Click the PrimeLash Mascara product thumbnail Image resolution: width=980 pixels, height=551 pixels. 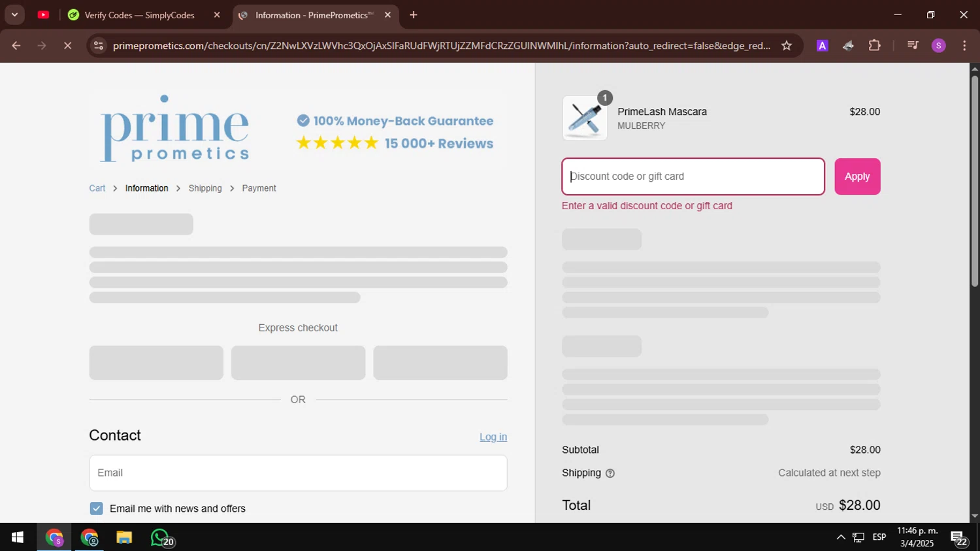point(585,118)
